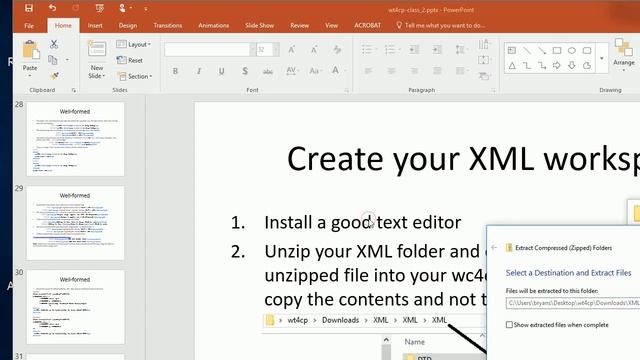Increase font size with larger A icon
The height and width of the screenshot is (360, 640).
pyautogui.click(x=291, y=50)
